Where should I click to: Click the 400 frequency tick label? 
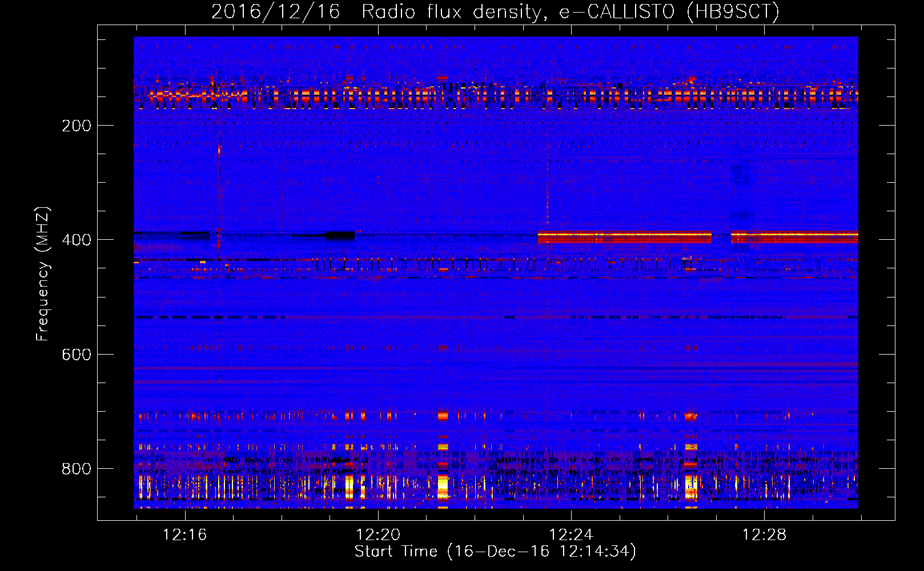(77, 240)
